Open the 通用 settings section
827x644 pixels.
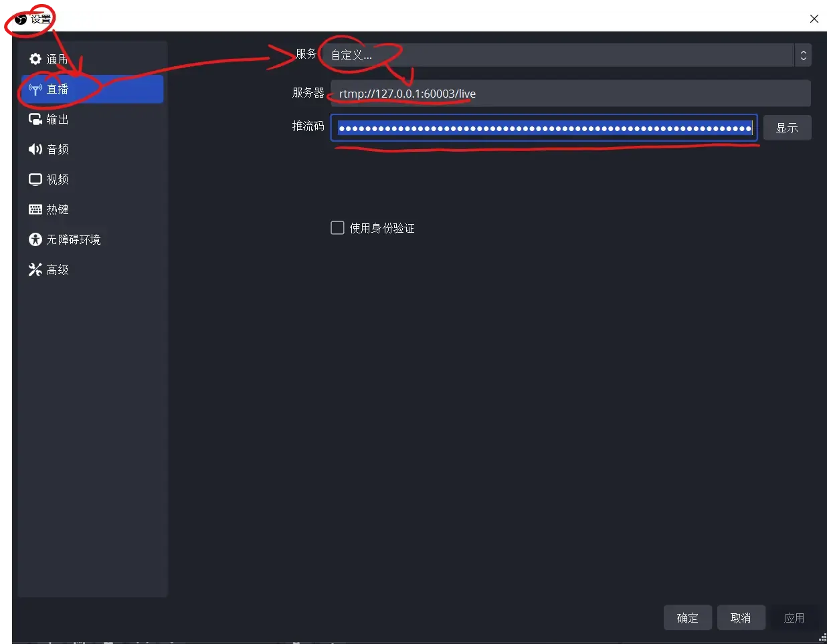point(92,59)
